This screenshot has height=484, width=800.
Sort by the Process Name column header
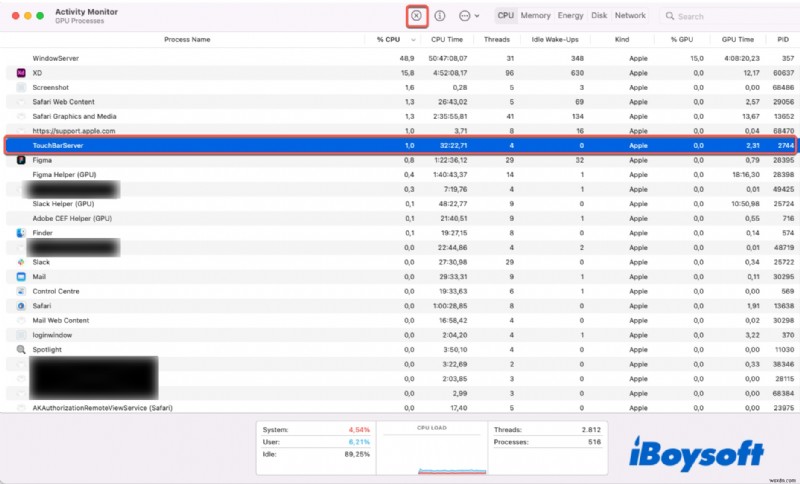point(187,40)
